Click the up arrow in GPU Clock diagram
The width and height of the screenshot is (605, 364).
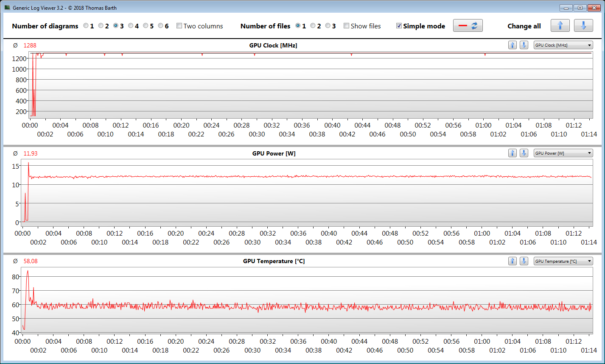click(x=513, y=45)
